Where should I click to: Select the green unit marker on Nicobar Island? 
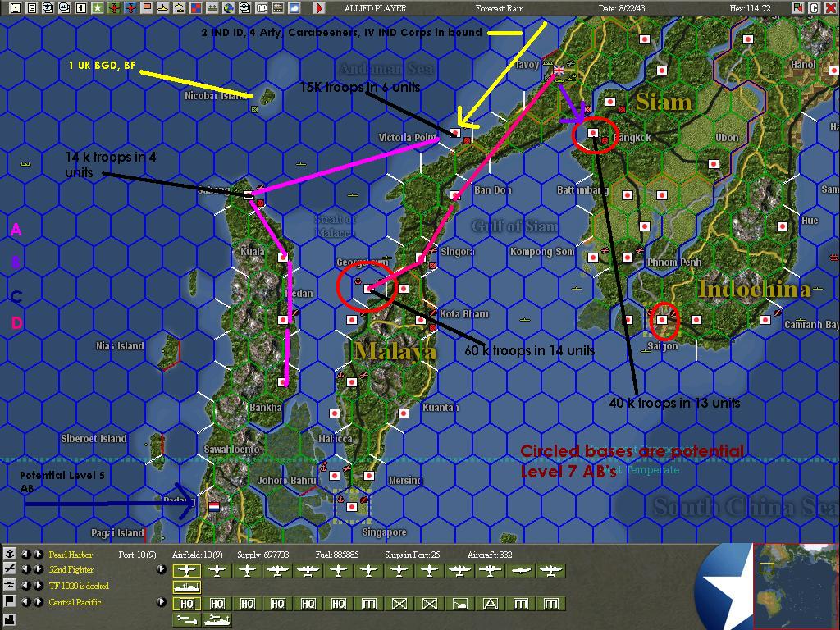255,109
